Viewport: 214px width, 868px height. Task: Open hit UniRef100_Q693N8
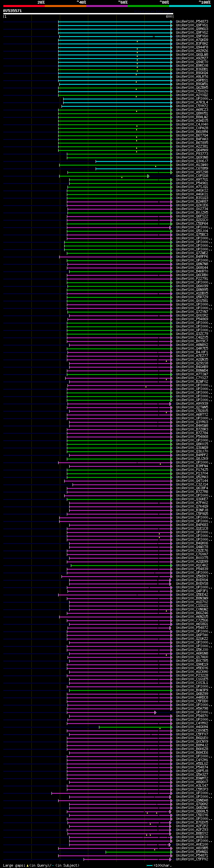[x=192, y=158]
